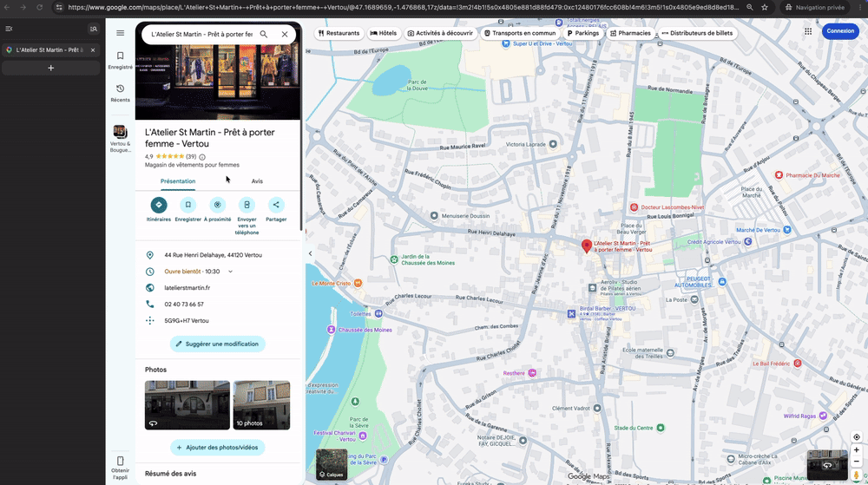Image resolution: width=868 pixels, height=485 pixels.
Task: Select the Pharmacies chip
Action: (x=630, y=33)
